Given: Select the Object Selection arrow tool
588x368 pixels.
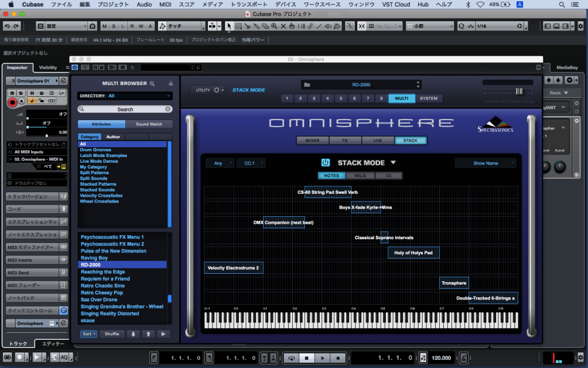Looking at the screenshot, I should click(229, 26).
